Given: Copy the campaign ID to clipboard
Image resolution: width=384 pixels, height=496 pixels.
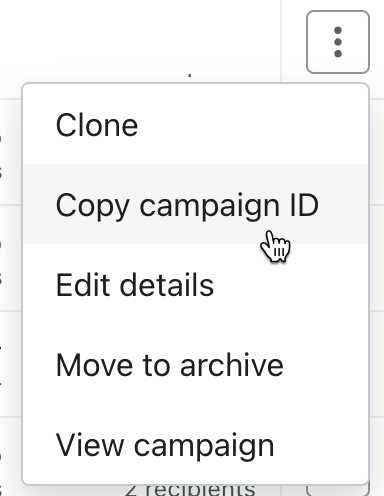Looking at the screenshot, I should click(x=196, y=204).
